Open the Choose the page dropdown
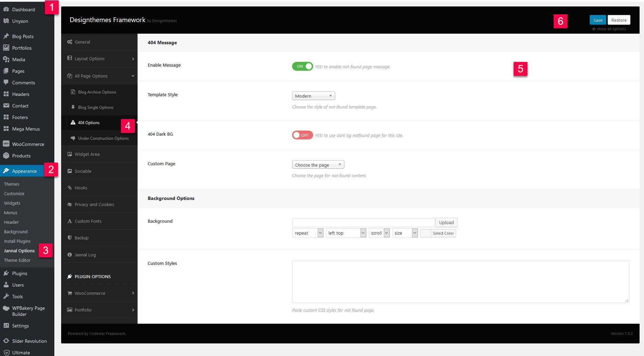The width and height of the screenshot is (644, 356). (318, 165)
